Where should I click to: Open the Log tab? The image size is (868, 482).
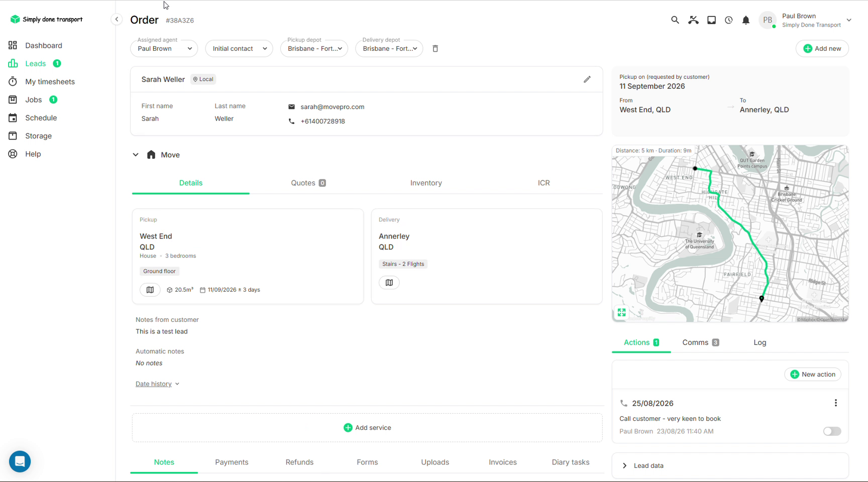pyautogui.click(x=759, y=342)
